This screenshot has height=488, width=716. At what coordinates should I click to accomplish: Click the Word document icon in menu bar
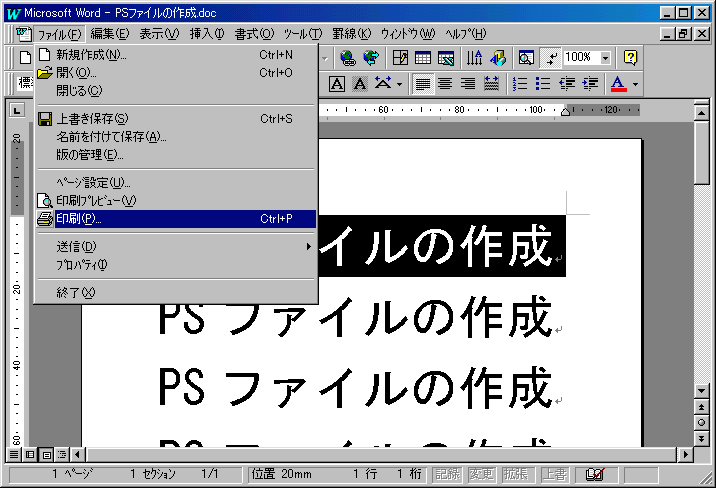pos(23,34)
